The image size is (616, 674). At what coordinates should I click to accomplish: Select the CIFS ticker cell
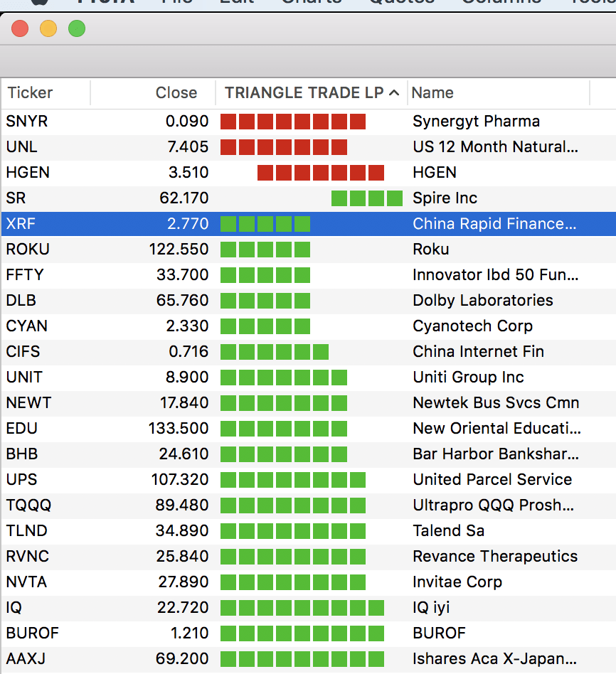pos(23,352)
